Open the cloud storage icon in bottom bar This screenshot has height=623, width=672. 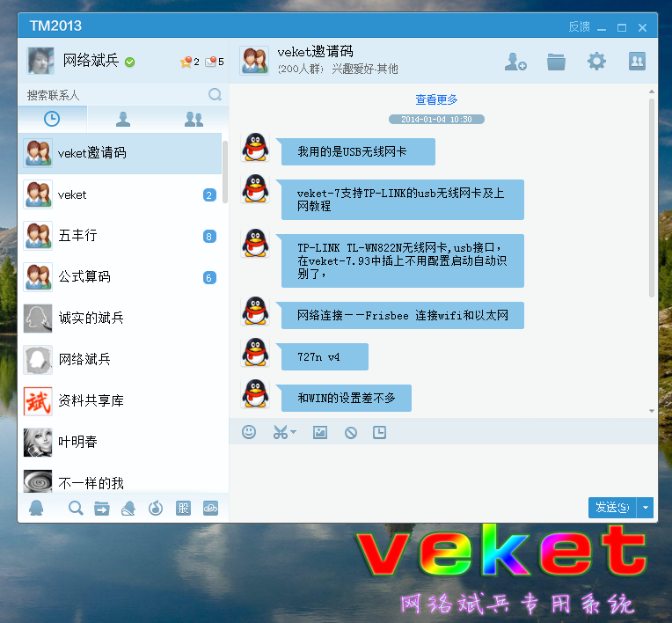210,508
